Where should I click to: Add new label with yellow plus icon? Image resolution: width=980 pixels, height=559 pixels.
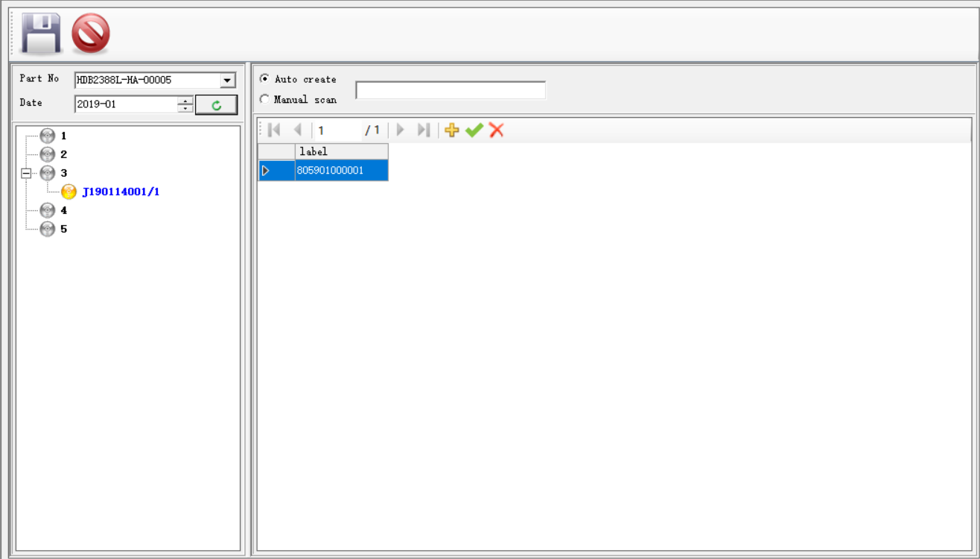pos(451,130)
